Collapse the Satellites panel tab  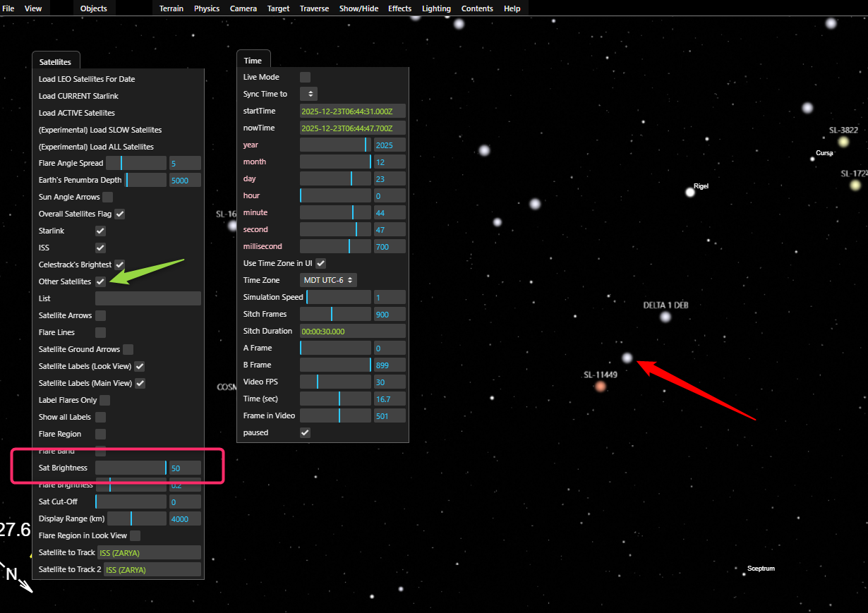[x=55, y=61]
